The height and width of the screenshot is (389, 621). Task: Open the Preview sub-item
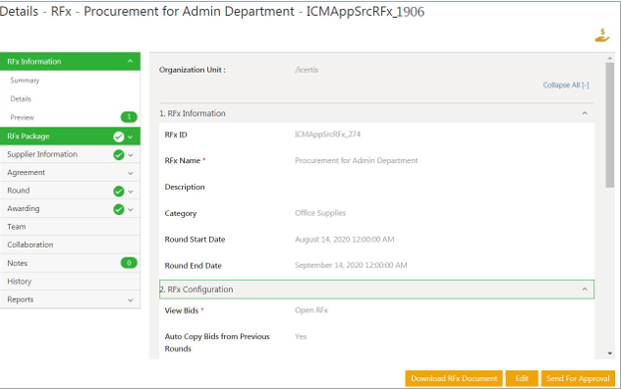[x=22, y=117]
